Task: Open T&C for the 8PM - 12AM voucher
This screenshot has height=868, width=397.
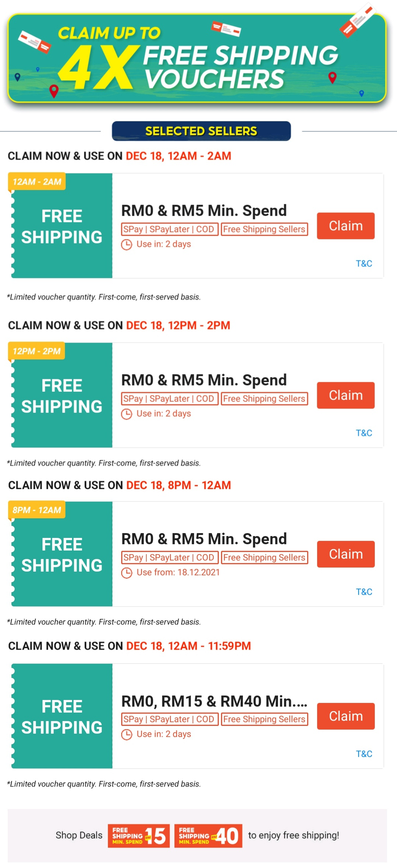Action: pos(364,592)
